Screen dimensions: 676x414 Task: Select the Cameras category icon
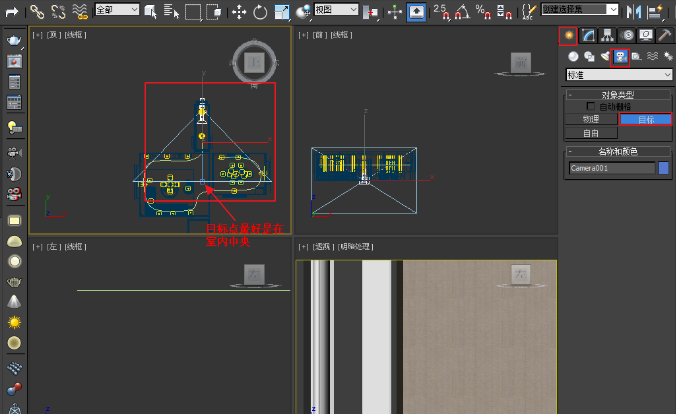(620, 56)
